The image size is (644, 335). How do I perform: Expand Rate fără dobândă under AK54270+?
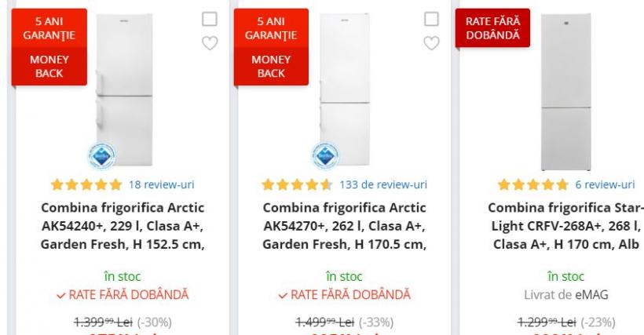(344, 295)
